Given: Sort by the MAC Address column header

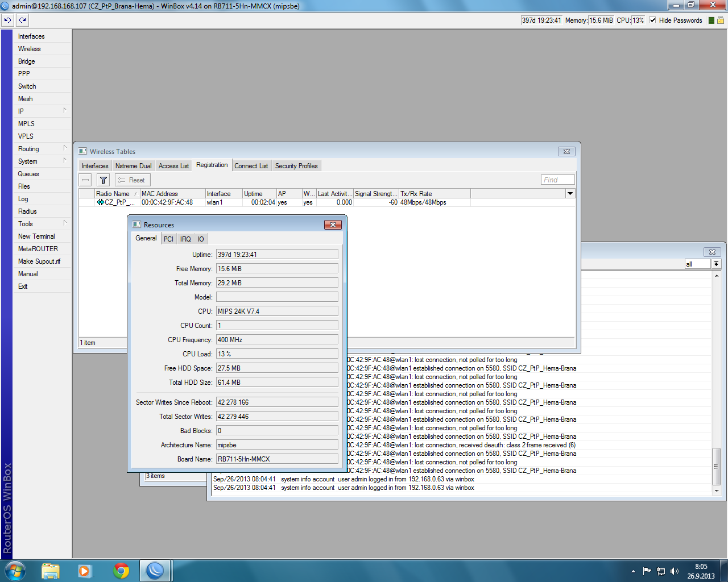Looking at the screenshot, I should point(172,194).
